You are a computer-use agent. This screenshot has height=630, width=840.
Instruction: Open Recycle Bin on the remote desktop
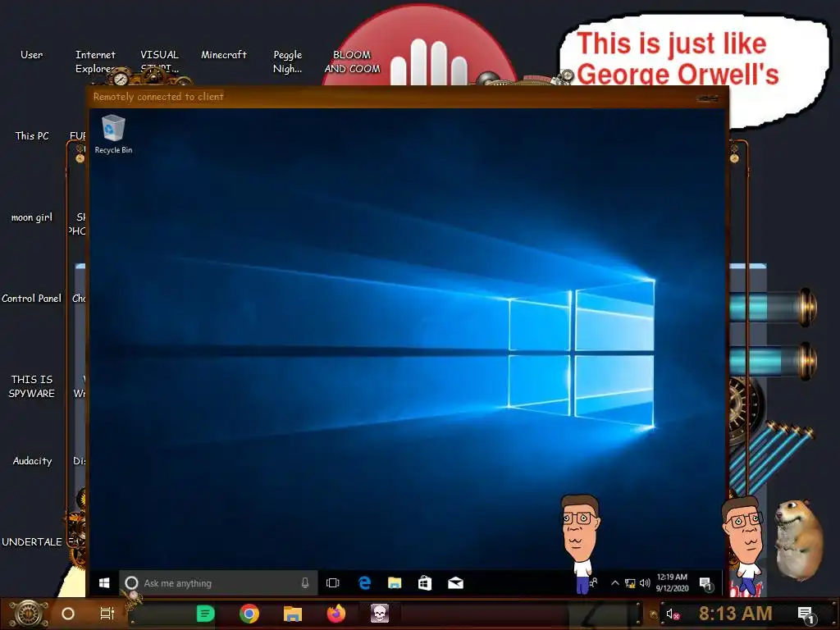pyautogui.click(x=113, y=135)
